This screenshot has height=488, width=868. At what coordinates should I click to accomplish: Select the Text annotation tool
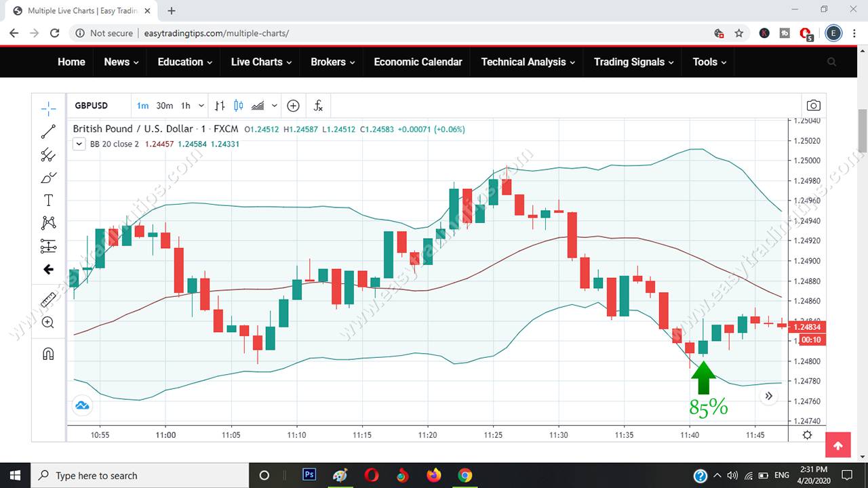(47, 200)
